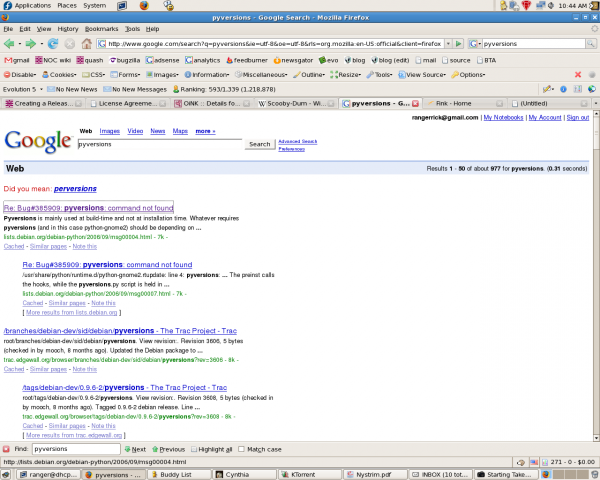Open the analytics bookmark
Image resolution: width=600 pixels, height=480 pixels.
[x=202, y=60]
